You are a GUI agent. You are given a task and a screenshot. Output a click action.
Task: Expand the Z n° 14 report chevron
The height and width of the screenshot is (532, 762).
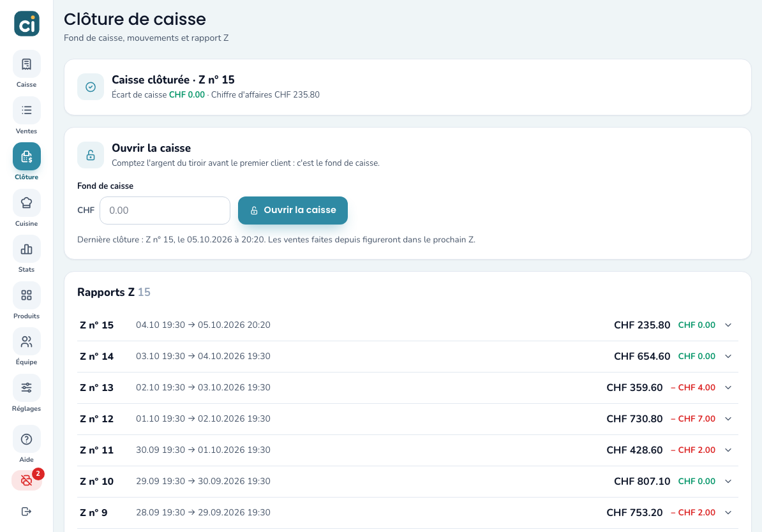728,356
